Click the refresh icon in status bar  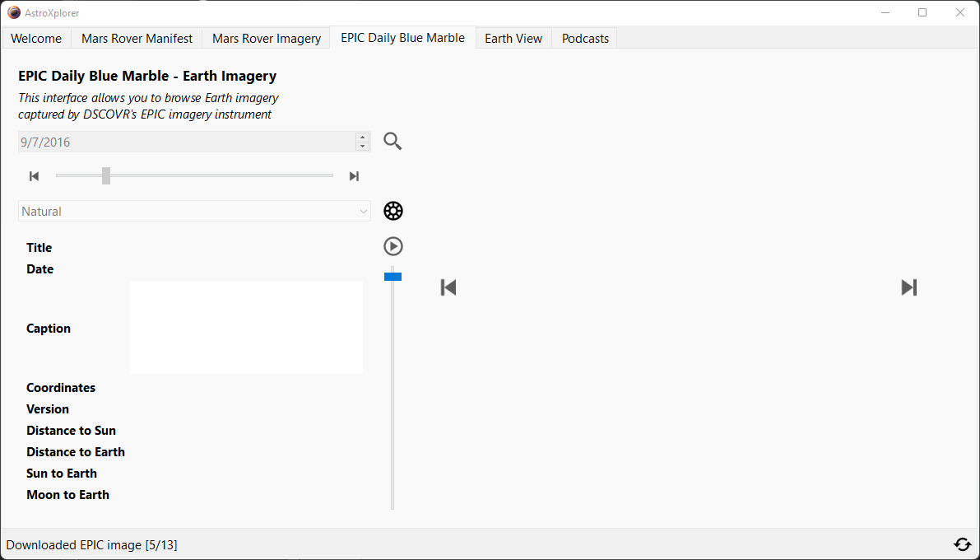962,544
